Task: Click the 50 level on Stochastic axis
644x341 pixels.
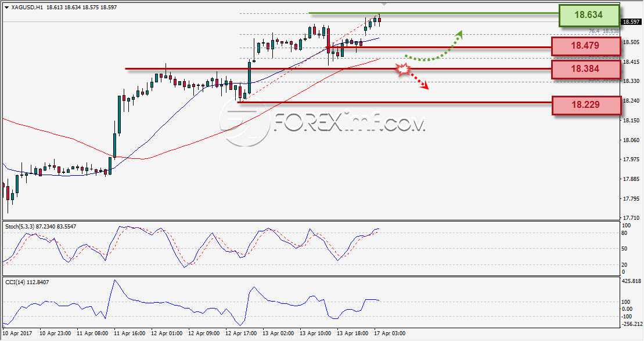Action: coord(624,249)
